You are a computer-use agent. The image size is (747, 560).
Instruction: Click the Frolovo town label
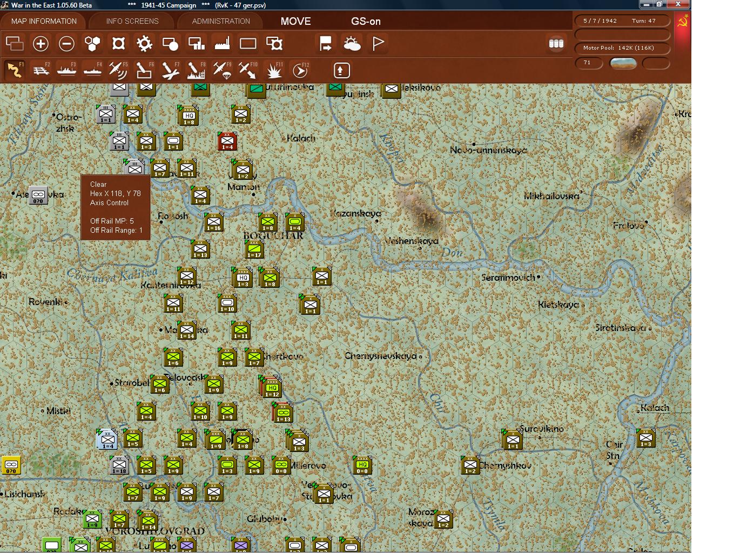(x=629, y=225)
